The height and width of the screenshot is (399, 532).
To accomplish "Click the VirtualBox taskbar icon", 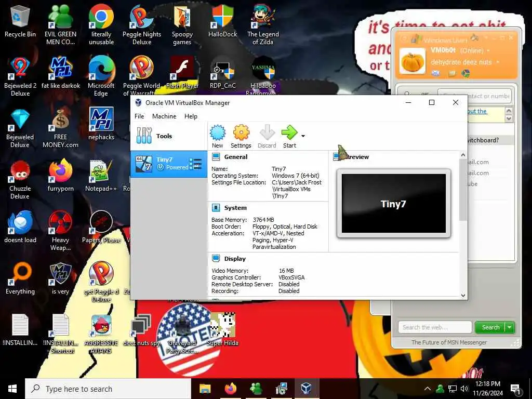I will coord(306,389).
